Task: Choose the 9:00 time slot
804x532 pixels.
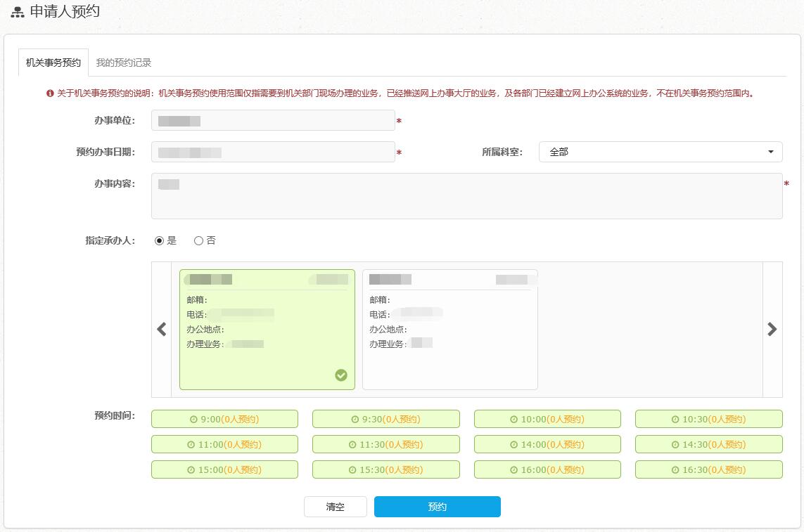Action: coord(224,419)
